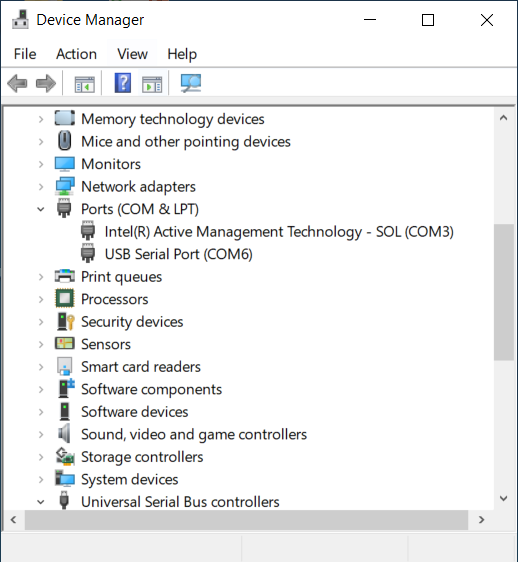Select the Monitors category
The height and width of the screenshot is (562, 518).
[x=111, y=164]
